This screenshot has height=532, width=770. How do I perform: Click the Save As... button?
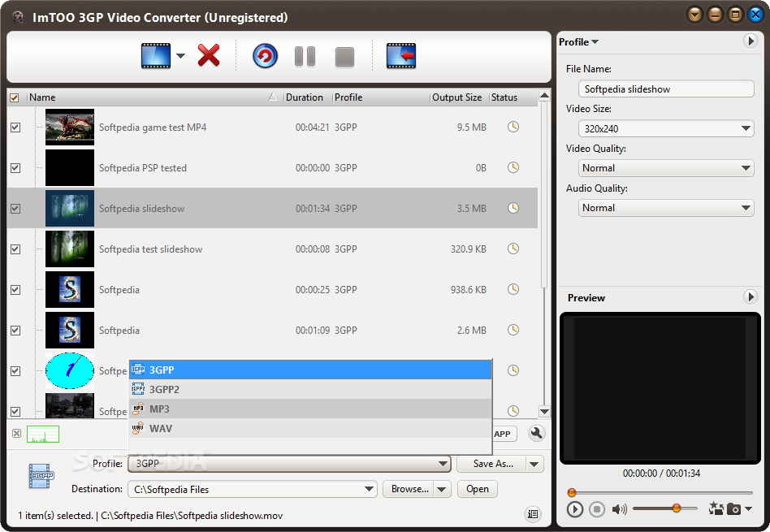491,464
